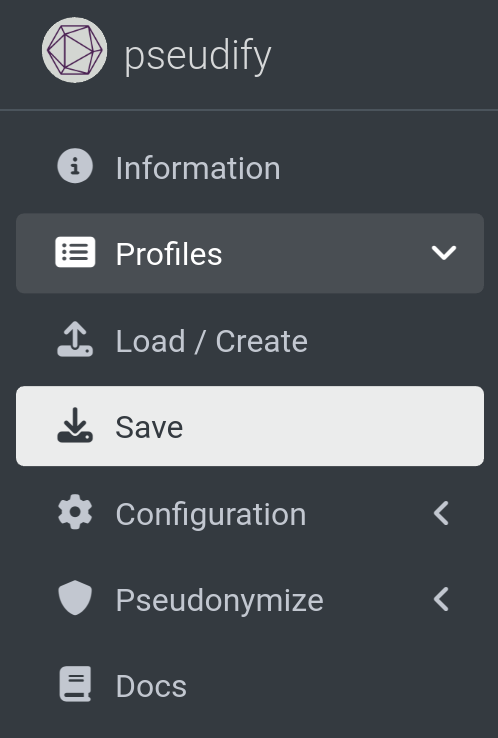Open the Load / Create text entry
This screenshot has width=498, height=738.
click(x=212, y=341)
